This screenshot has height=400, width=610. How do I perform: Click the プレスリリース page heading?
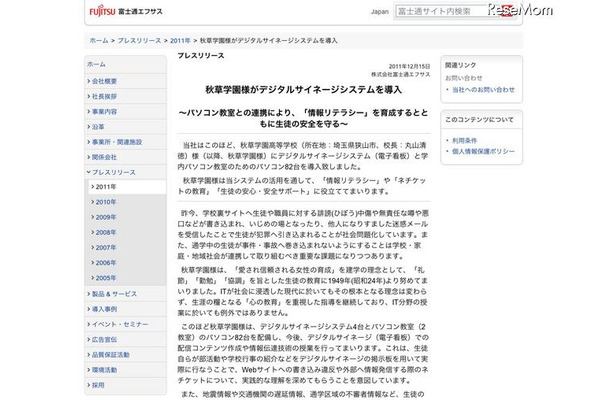coord(201,56)
